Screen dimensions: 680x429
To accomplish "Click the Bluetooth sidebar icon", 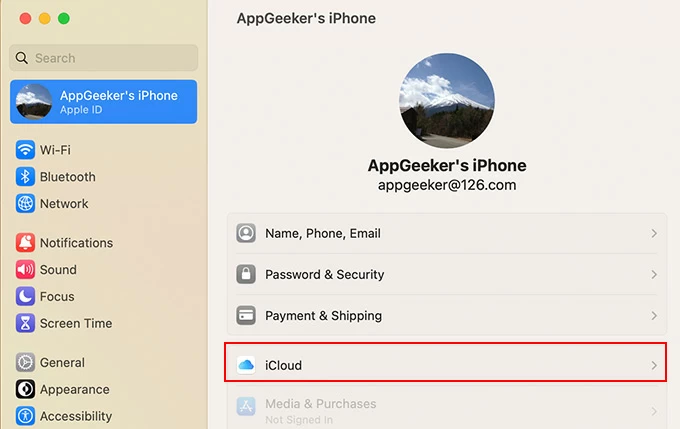I will click(26, 177).
